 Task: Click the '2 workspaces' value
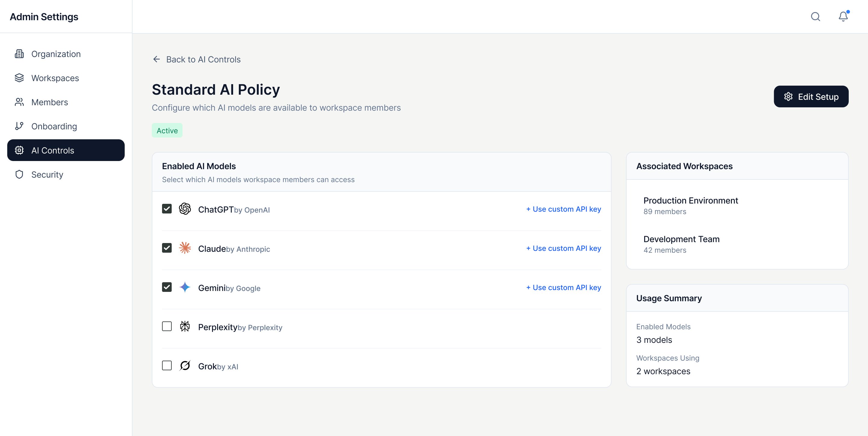click(663, 371)
